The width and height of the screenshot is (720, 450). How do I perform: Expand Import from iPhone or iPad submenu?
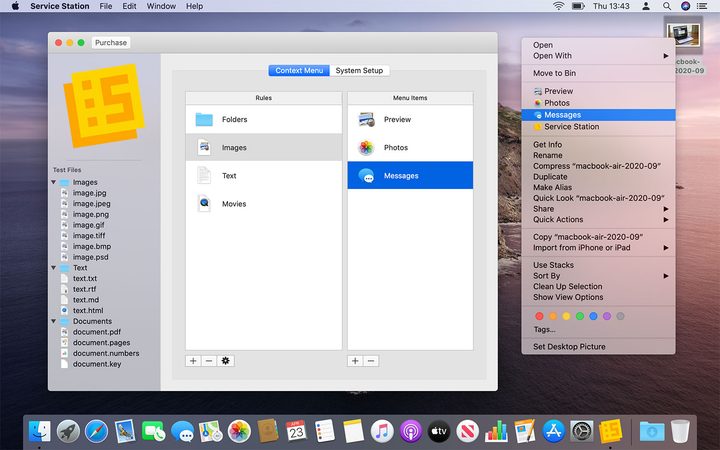pos(598,248)
